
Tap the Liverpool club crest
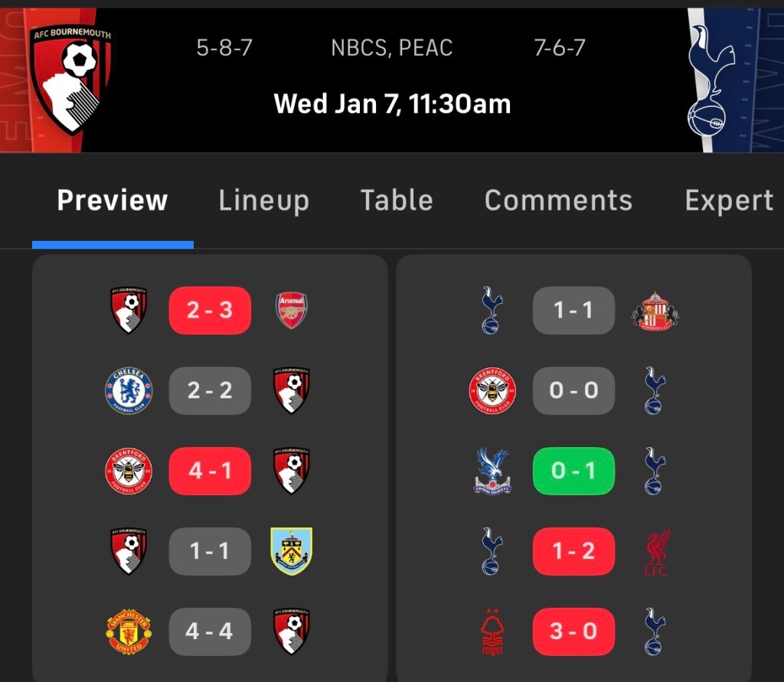655,551
